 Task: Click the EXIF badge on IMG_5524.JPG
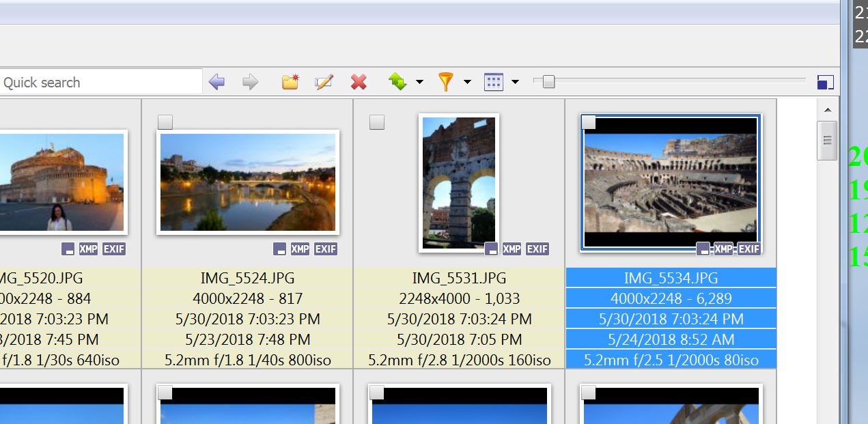pyautogui.click(x=326, y=249)
